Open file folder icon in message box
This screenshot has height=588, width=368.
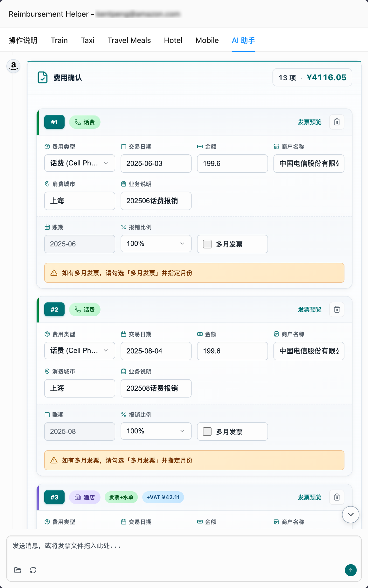pos(18,570)
